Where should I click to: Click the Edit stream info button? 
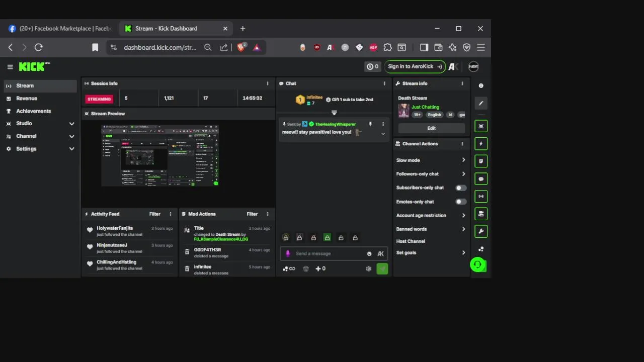coord(431,128)
